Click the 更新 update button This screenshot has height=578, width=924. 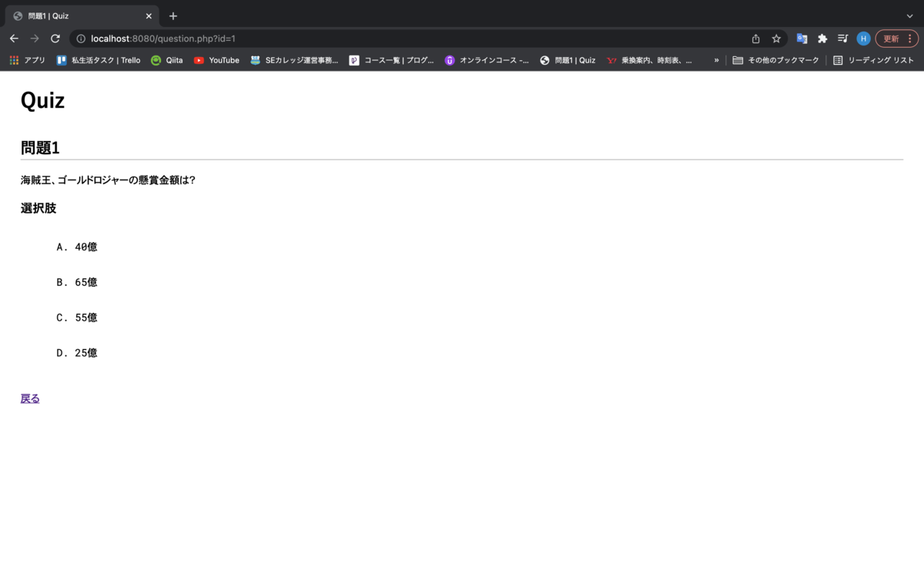[x=897, y=39]
